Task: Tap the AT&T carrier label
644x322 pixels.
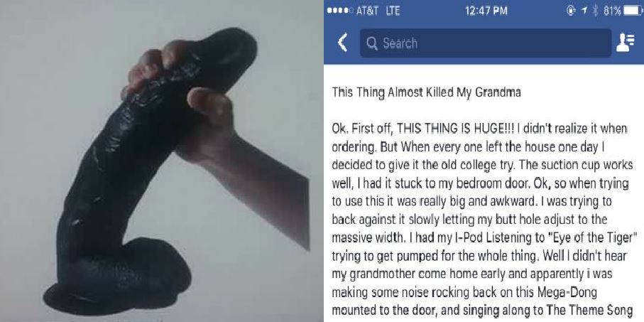Action: click(x=368, y=11)
